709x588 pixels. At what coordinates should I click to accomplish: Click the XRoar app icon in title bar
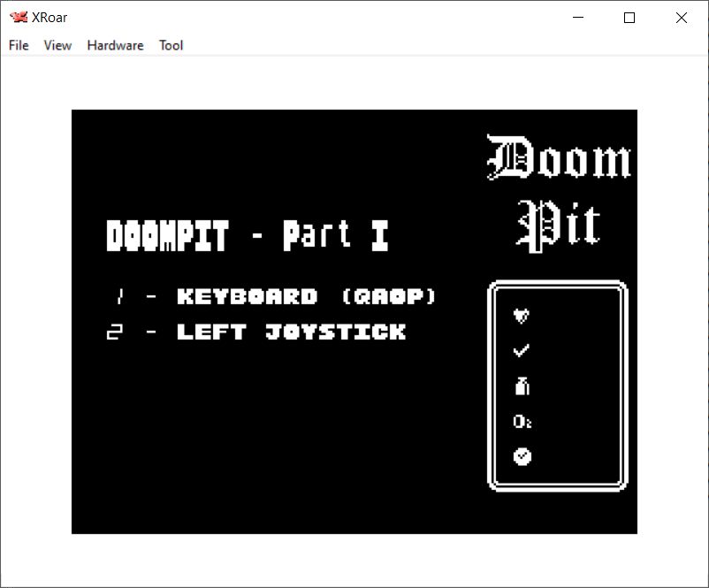coord(18,18)
